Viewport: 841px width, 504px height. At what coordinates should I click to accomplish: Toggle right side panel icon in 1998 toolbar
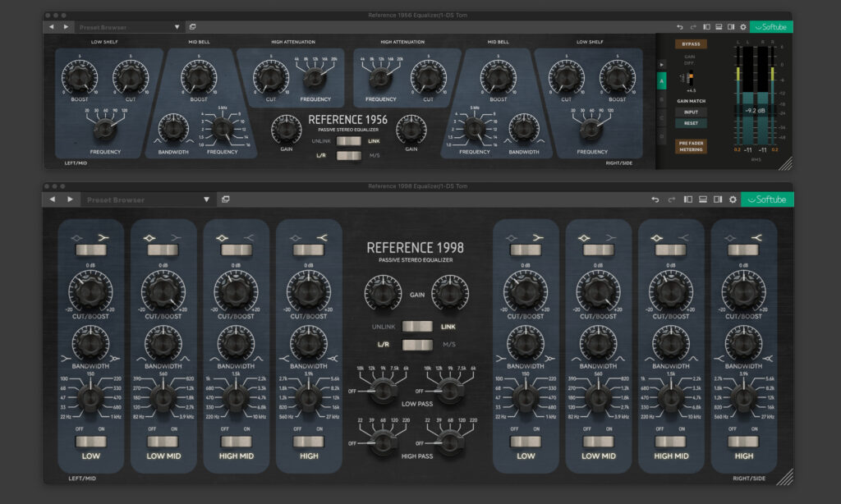[718, 199]
